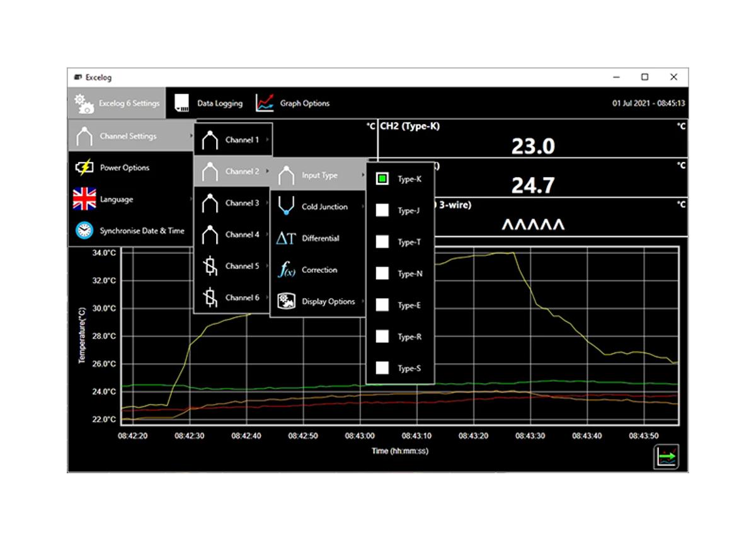Expand the Channel 3 submenu arrow
The image size is (756, 540).
coord(267,203)
